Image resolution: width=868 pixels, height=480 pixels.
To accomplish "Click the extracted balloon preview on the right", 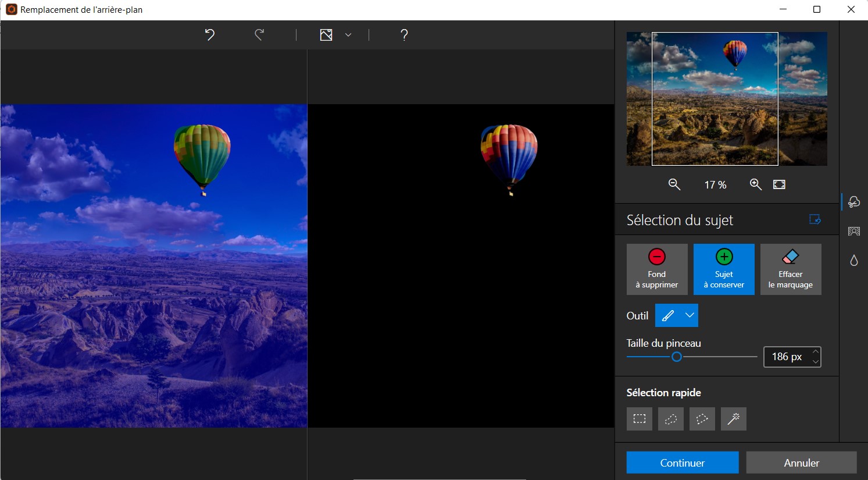I will (509, 160).
